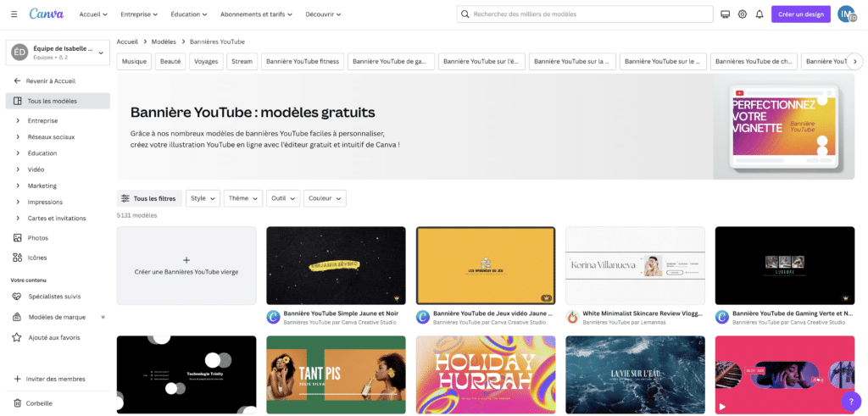Open the Tant Pis banner template

(x=336, y=374)
